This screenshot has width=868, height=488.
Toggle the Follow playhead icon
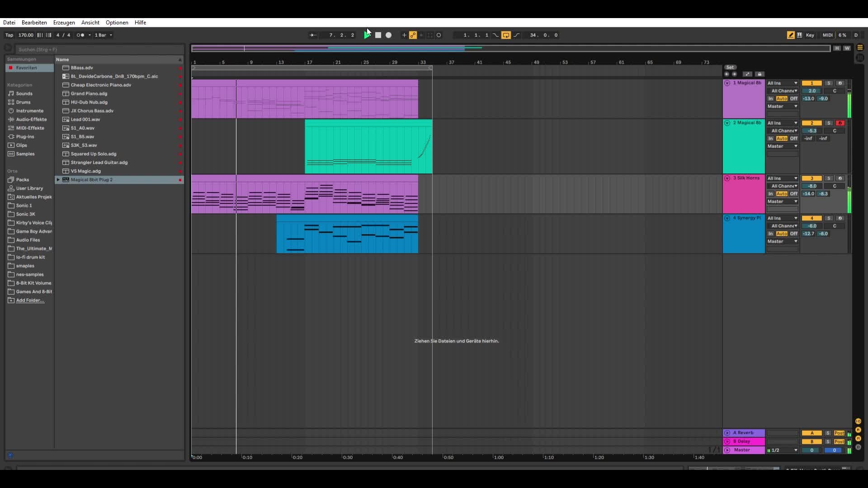pyautogui.click(x=313, y=35)
